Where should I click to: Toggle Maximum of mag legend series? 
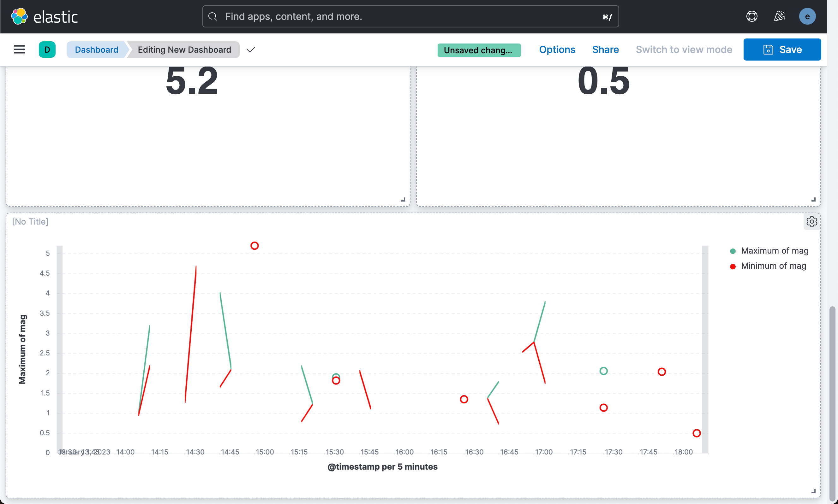775,251
